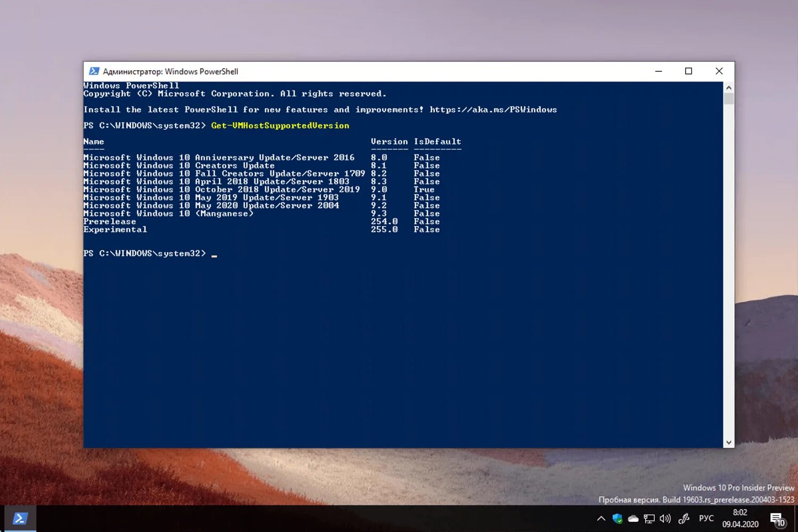The width and height of the screenshot is (798, 532).
Task: Click version value 9.3
Action: pyautogui.click(x=379, y=213)
